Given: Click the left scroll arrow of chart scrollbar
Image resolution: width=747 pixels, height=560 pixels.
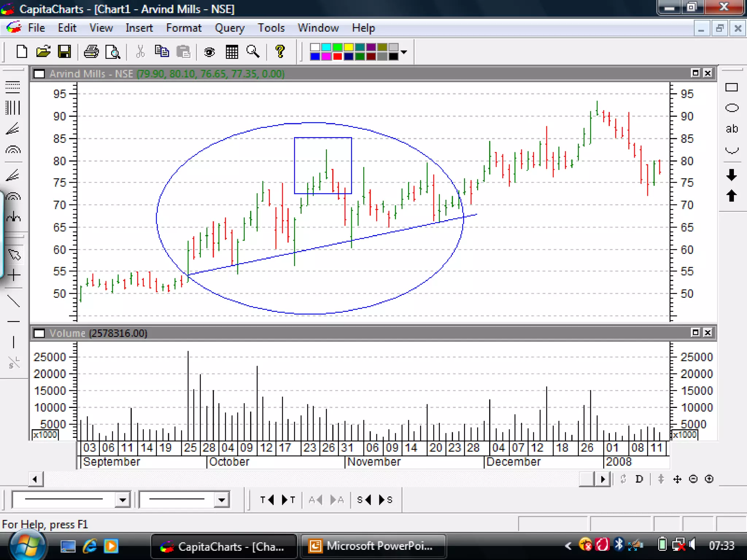Looking at the screenshot, I should pyautogui.click(x=35, y=479).
